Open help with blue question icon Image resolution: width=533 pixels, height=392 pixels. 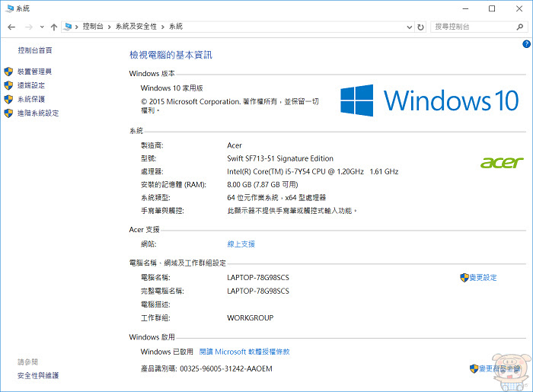pos(526,44)
